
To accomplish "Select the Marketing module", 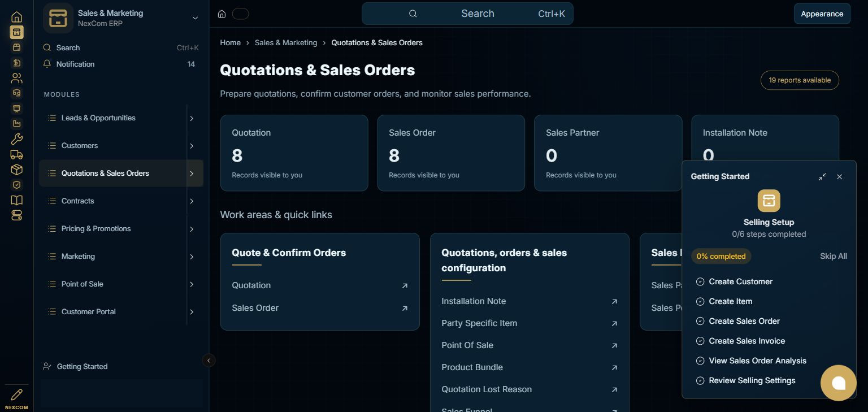I will pos(112,257).
